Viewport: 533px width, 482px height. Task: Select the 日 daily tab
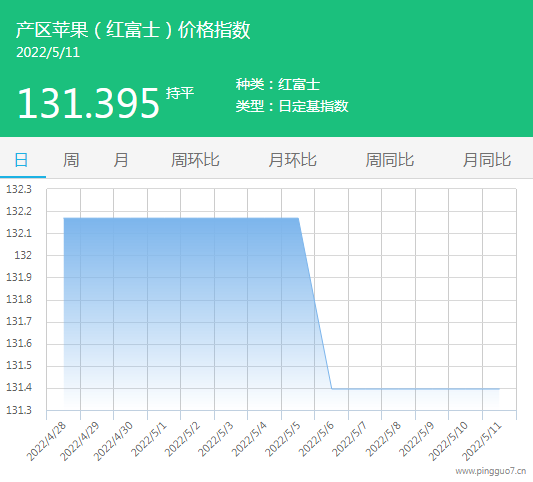click(x=21, y=160)
